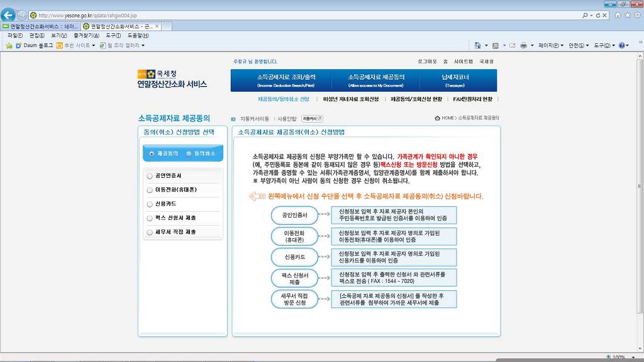The height and width of the screenshot is (362, 644).
Task: Select the 이동전화(휴대폰) radio option
Action: click(x=150, y=190)
